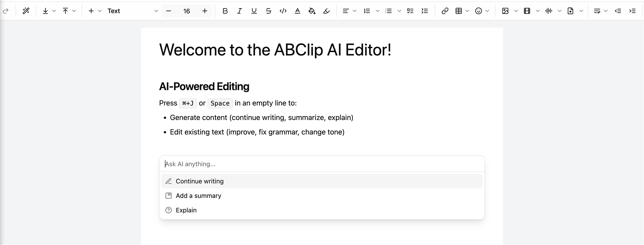This screenshot has height=245, width=644.
Task: Click the AI magic wand icon
Action: [x=26, y=11]
